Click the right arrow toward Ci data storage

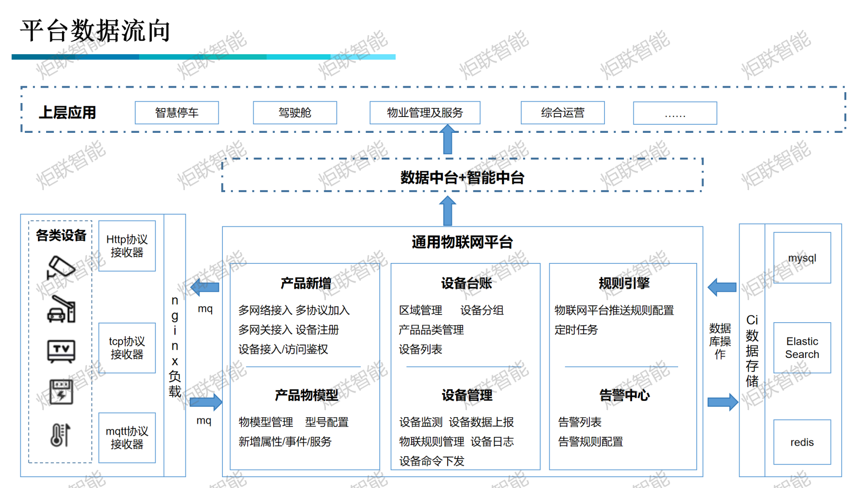722,402
